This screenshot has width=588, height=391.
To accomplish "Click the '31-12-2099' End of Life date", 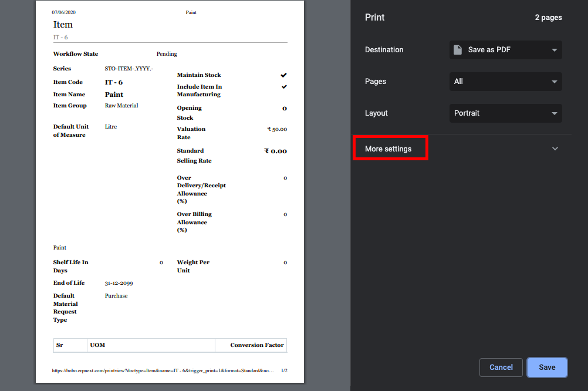I will (119, 283).
